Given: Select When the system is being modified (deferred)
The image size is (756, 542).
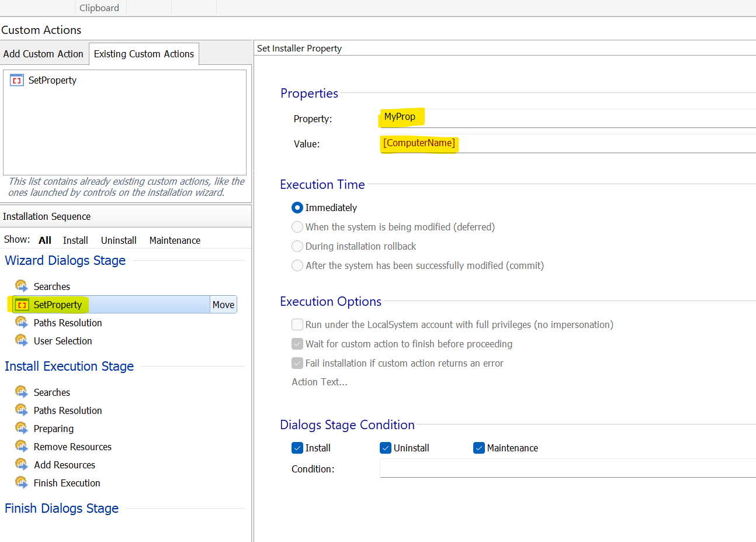Looking at the screenshot, I should [297, 227].
